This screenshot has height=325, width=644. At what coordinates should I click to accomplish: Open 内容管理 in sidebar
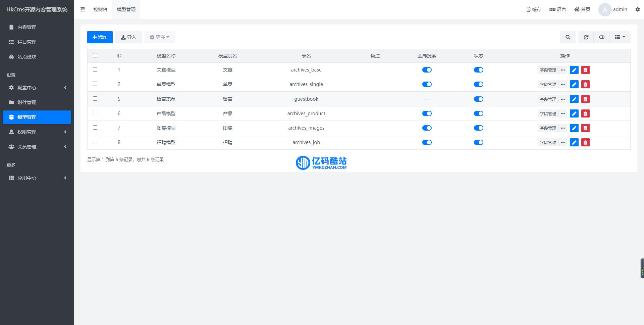[x=37, y=27]
